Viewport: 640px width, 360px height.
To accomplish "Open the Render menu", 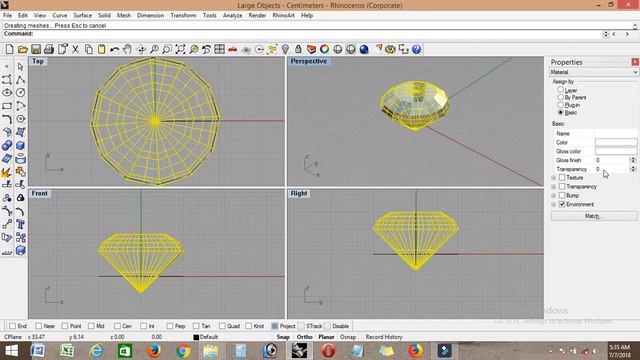I will 257,15.
